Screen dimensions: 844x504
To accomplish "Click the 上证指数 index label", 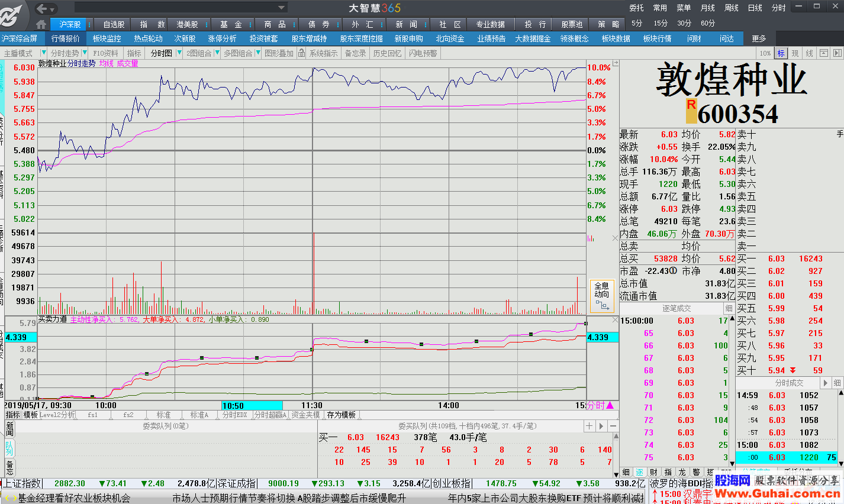I will [22, 483].
